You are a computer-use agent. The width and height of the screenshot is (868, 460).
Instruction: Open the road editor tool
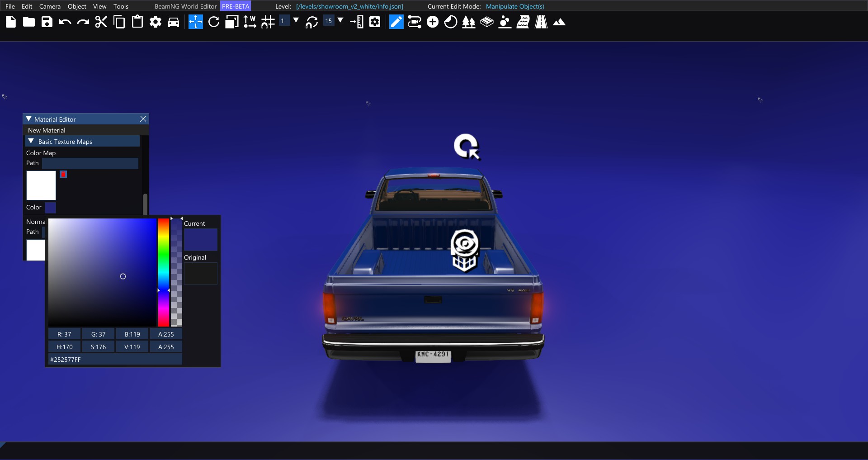coord(541,22)
